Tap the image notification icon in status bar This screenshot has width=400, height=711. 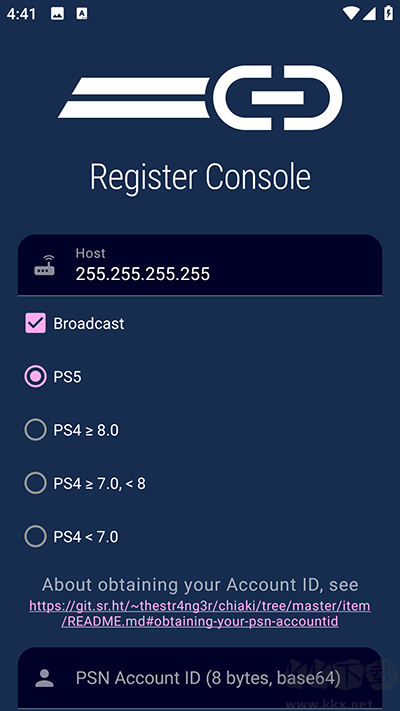pyautogui.click(x=57, y=14)
